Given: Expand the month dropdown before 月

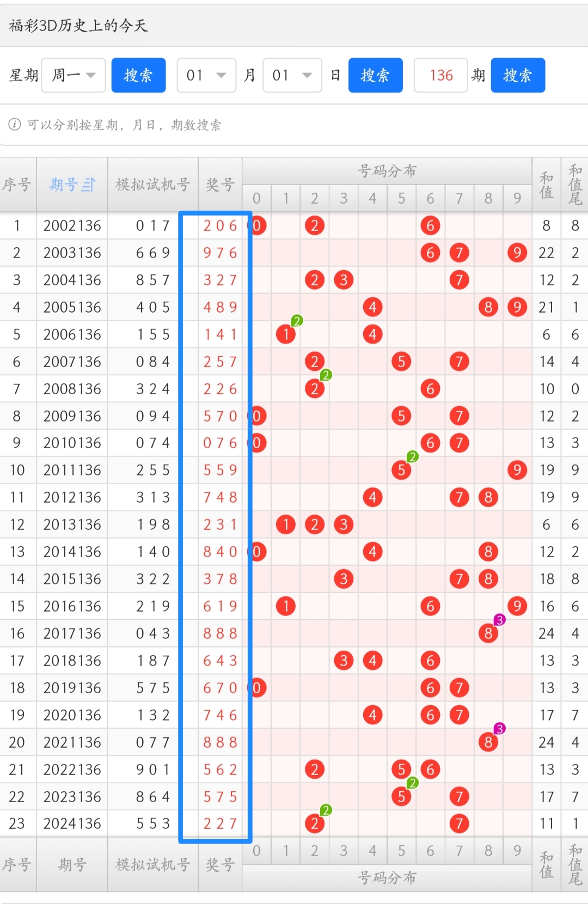Looking at the screenshot, I should [x=206, y=75].
